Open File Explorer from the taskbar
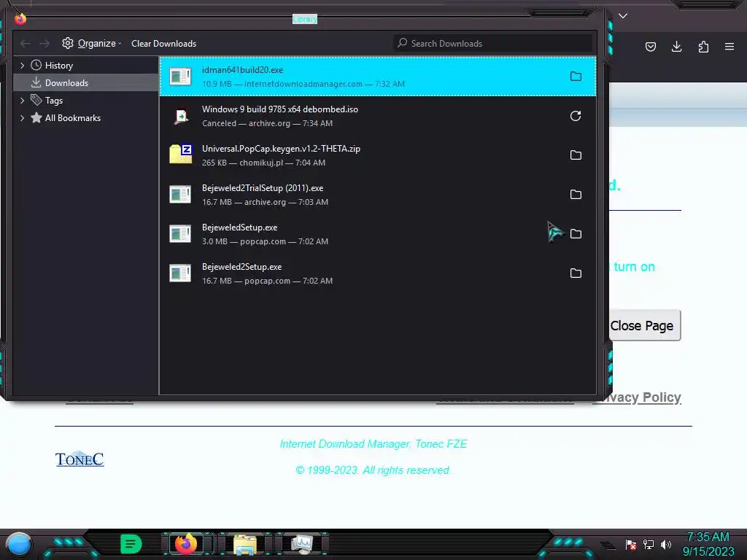The width and height of the screenshot is (747, 560). [x=245, y=544]
